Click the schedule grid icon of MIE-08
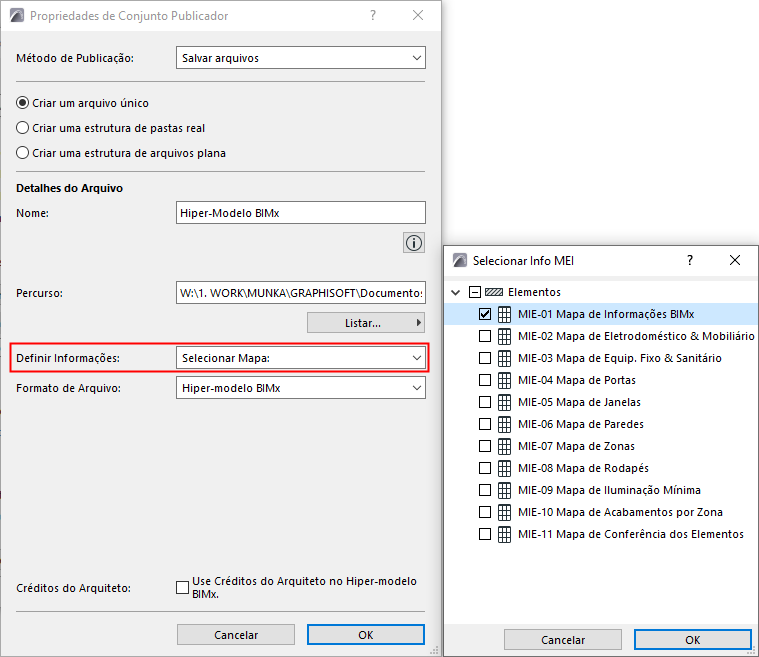The image size is (759, 657). click(504, 468)
